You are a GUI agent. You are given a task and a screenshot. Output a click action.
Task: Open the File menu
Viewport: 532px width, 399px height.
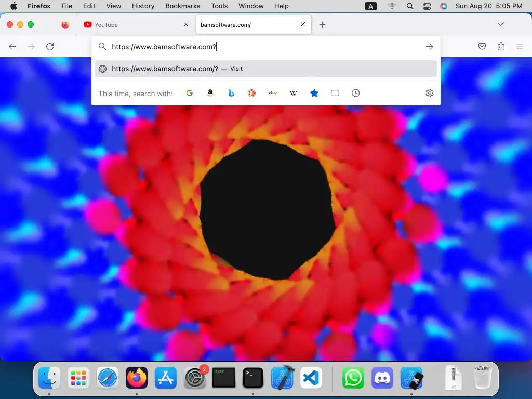coord(67,6)
